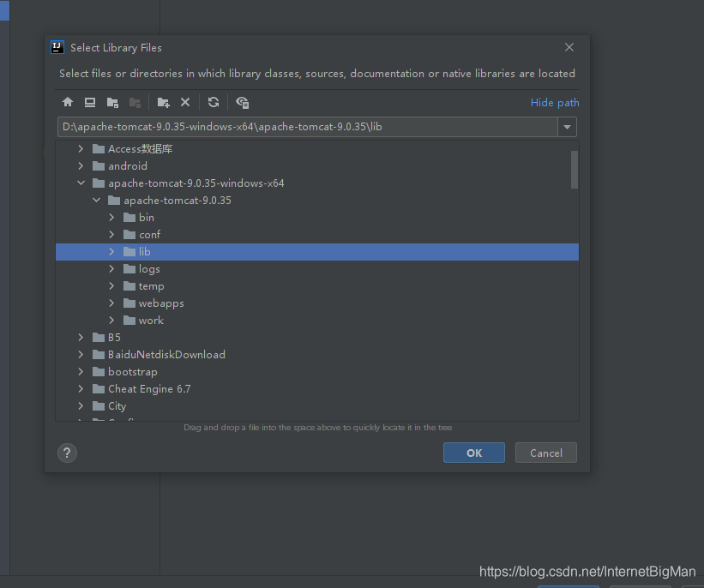The image size is (704, 588).
Task: Open the path history dropdown arrow
Action: (567, 127)
